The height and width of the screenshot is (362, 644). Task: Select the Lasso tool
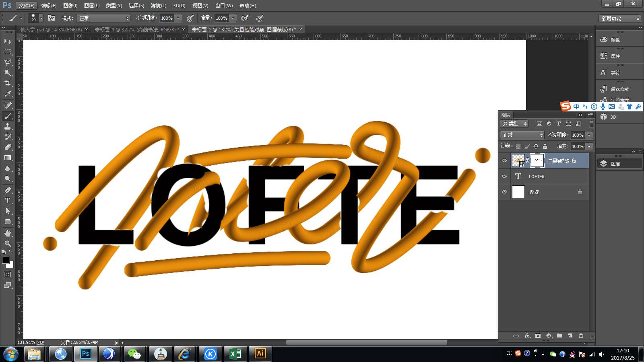(x=8, y=62)
